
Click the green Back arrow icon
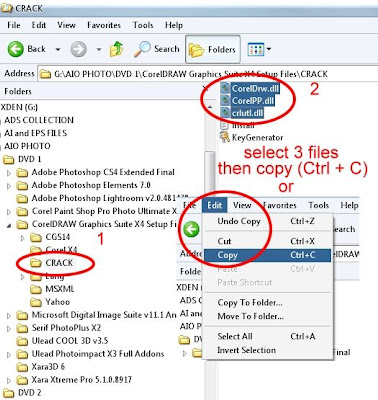coord(15,49)
